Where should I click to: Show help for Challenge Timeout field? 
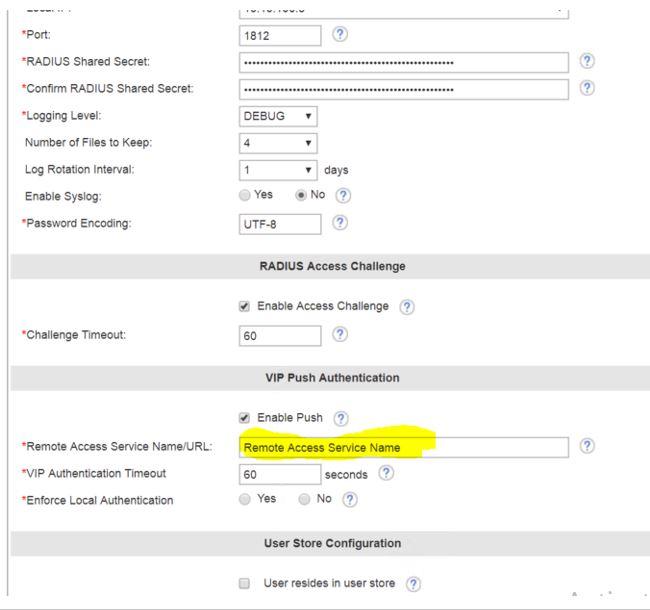pyautogui.click(x=340, y=336)
